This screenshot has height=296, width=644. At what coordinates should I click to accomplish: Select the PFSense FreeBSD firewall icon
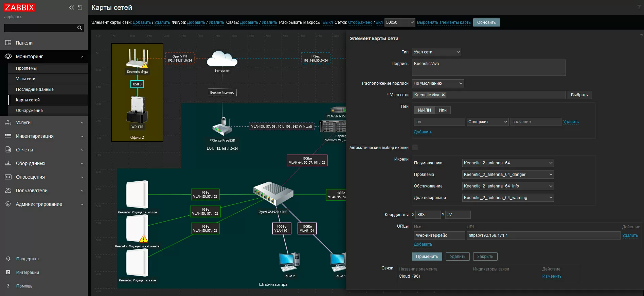tap(222, 127)
